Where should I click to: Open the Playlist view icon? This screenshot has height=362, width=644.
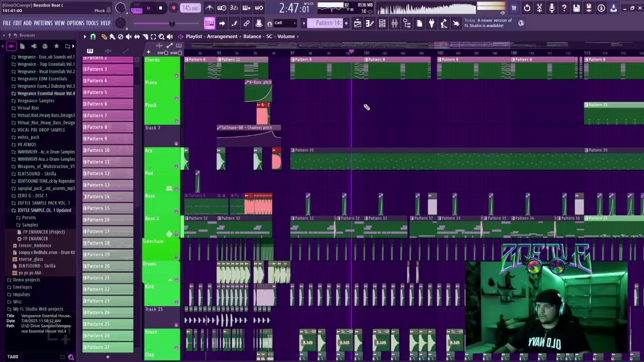tap(357, 23)
